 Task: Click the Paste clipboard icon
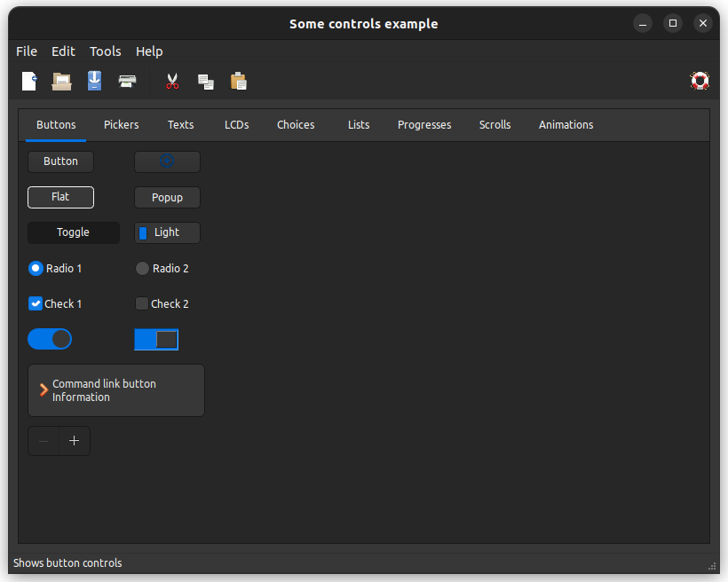click(x=238, y=82)
